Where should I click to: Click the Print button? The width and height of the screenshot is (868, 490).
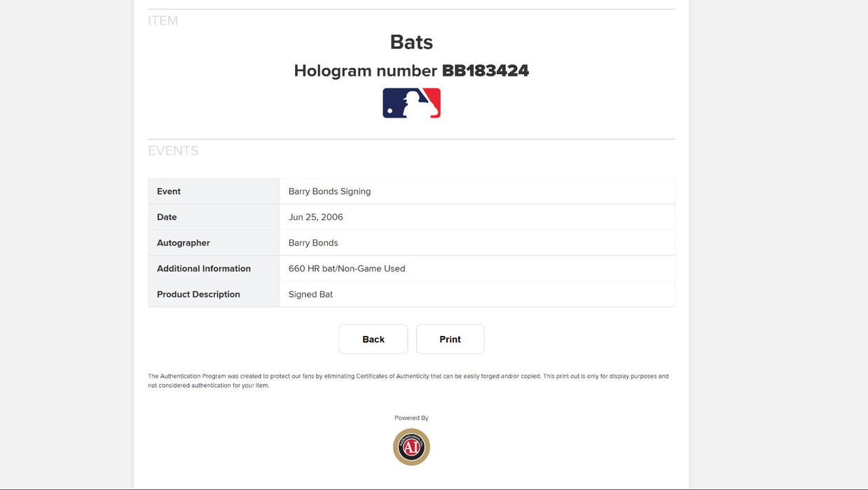click(x=450, y=339)
